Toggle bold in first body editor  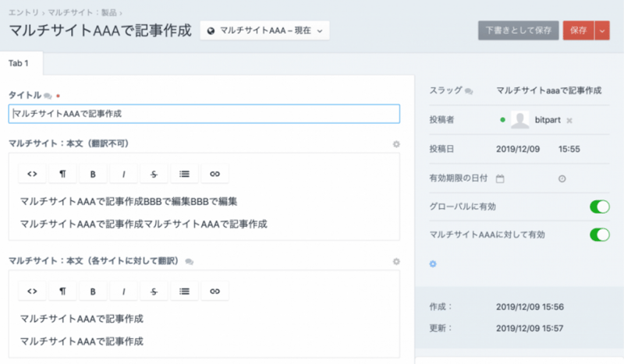(x=93, y=173)
